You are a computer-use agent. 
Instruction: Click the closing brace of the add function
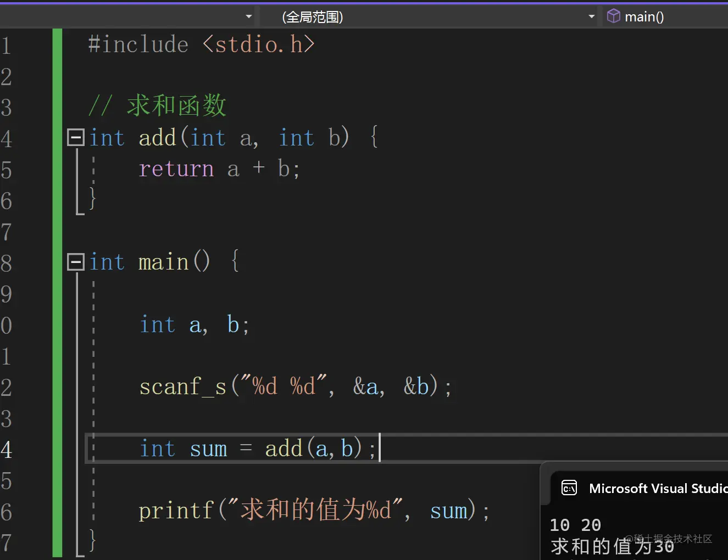click(x=92, y=199)
